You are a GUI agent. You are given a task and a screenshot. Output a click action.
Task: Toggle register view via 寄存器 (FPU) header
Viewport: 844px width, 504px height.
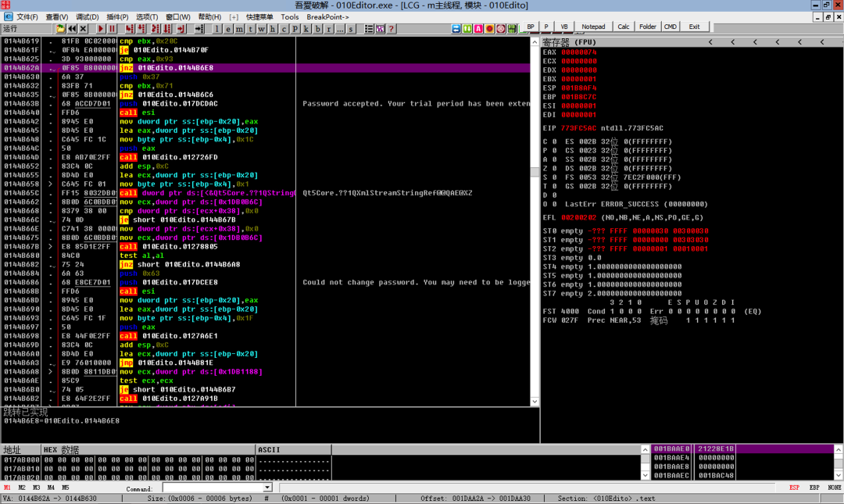(569, 42)
